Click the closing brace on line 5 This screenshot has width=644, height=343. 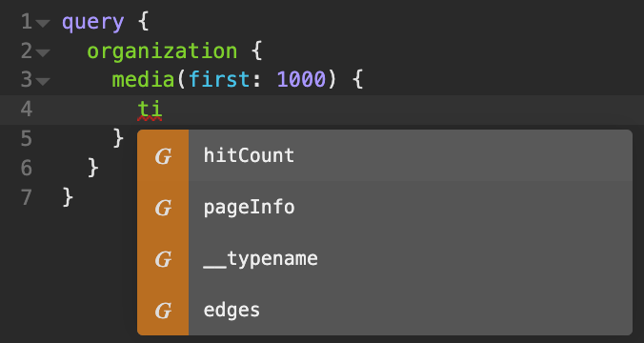tap(118, 139)
